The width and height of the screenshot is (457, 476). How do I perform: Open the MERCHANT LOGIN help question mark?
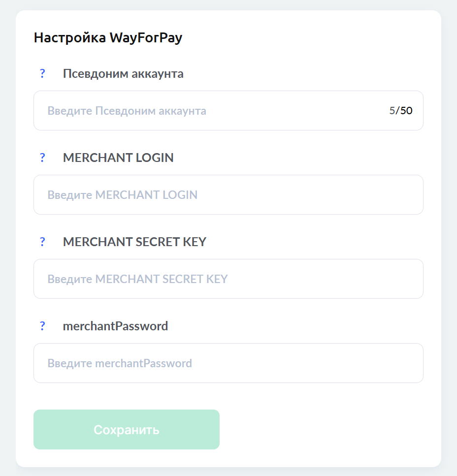(42, 158)
